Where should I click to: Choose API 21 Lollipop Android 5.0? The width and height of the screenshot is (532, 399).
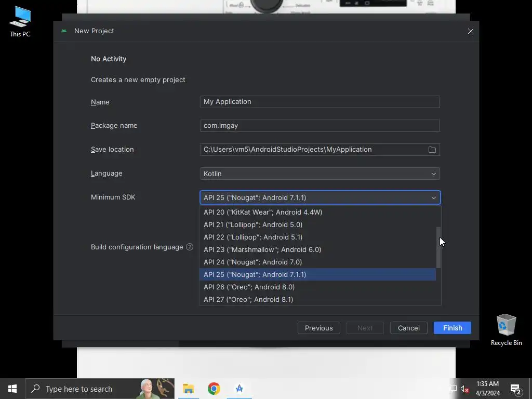coord(317,224)
